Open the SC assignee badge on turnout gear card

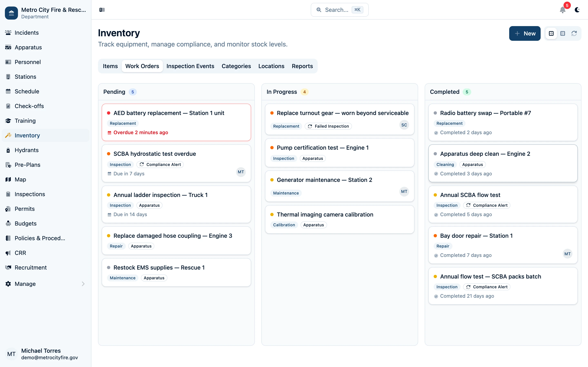click(x=404, y=125)
